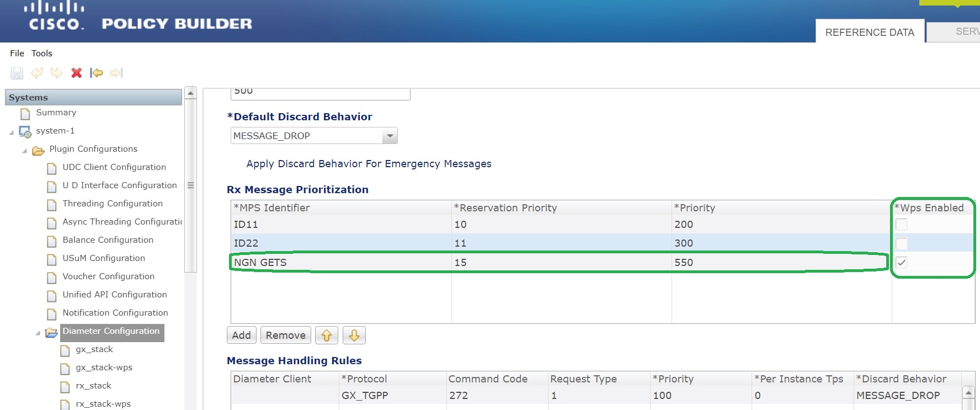Collapse the Diameter Configuration tree node
Image resolution: width=980 pixels, height=410 pixels.
pyautogui.click(x=38, y=333)
